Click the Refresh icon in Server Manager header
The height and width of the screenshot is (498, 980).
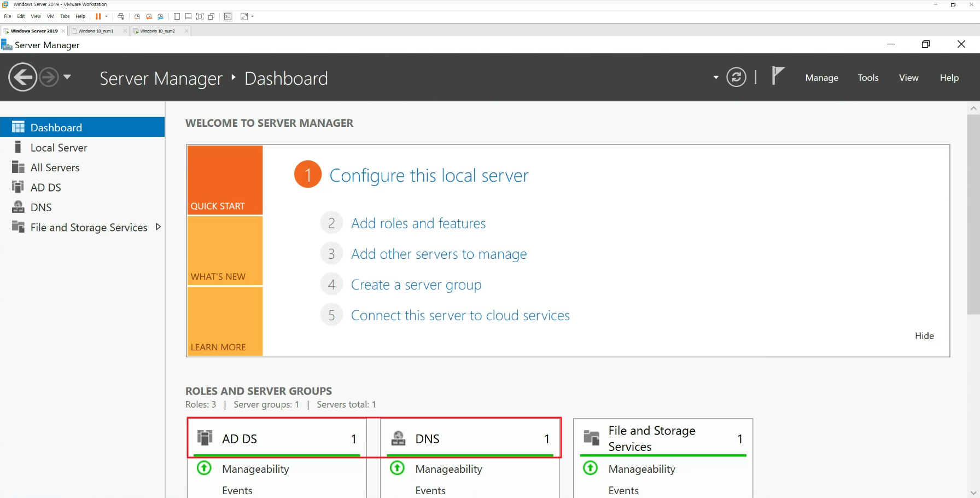click(736, 77)
